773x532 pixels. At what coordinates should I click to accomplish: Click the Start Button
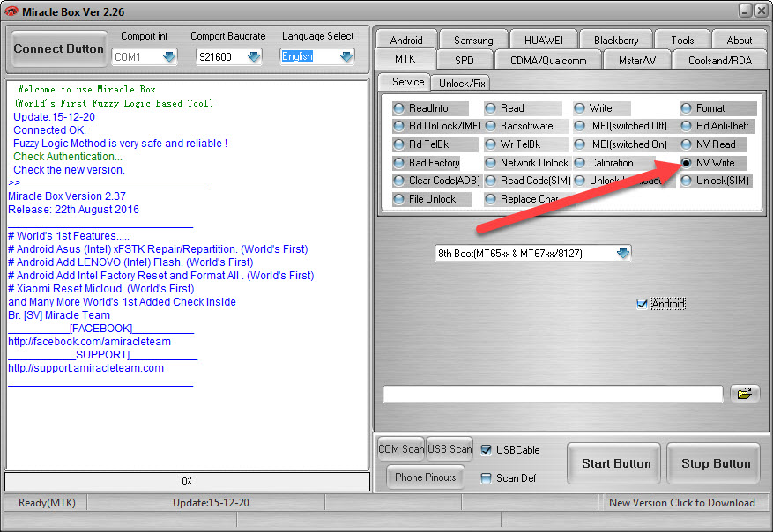614,463
